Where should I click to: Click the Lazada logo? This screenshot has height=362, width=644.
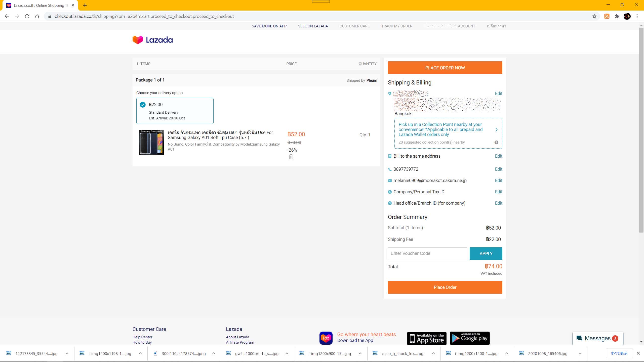pyautogui.click(x=152, y=40)
